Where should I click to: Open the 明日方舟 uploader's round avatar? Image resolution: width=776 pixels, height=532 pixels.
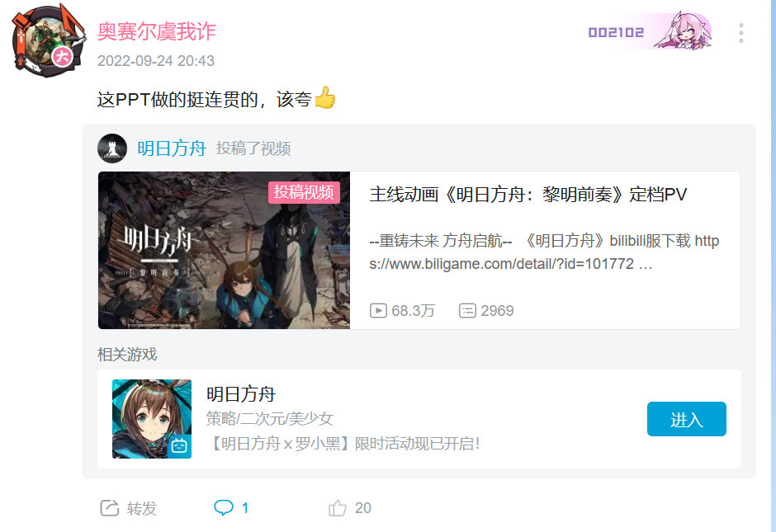coord(112,148)
